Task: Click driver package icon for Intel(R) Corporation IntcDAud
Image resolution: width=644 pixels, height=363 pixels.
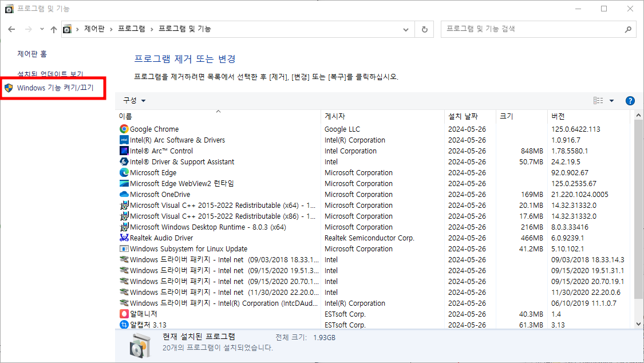Action: point(124,303)
